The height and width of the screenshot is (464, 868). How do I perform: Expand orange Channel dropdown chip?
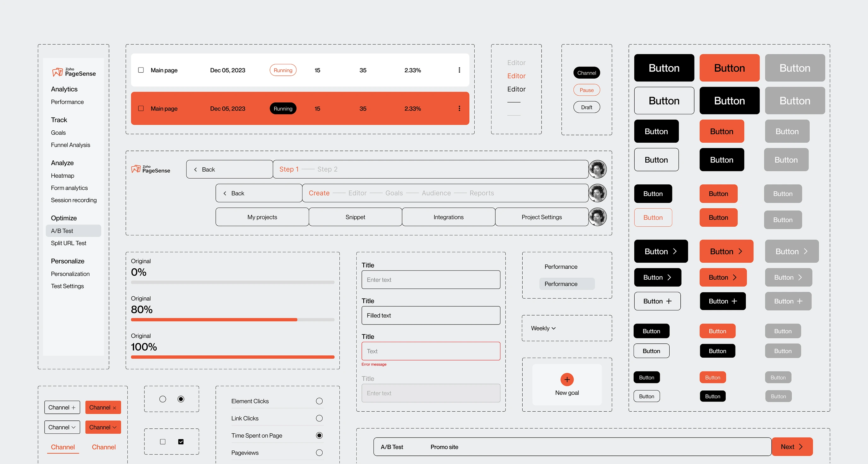(103, 427)
